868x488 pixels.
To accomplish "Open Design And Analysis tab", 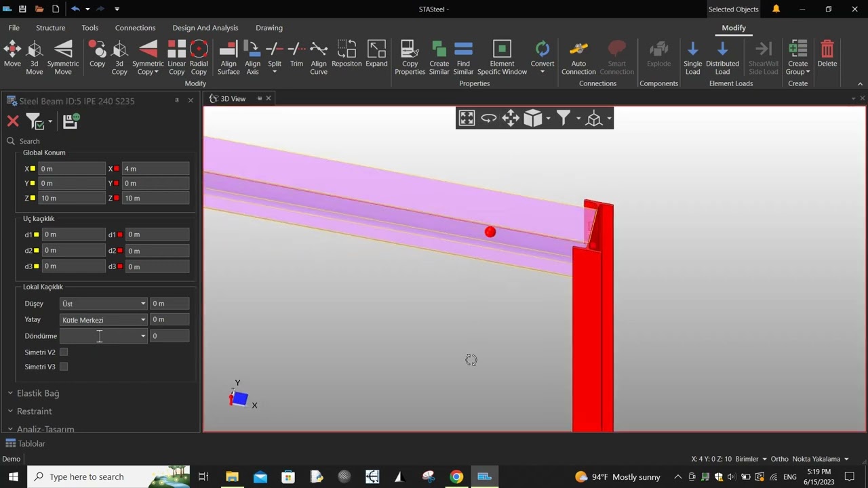I will [205, 28].
